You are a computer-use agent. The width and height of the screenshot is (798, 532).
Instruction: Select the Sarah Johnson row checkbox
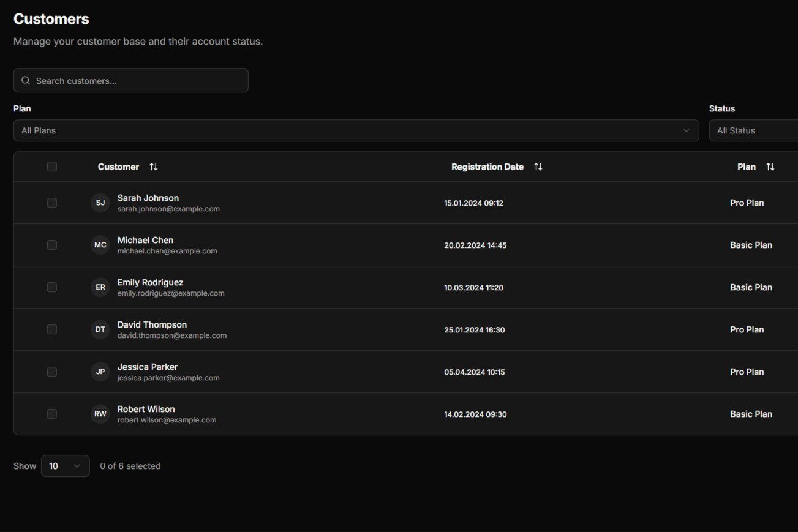point(52,203)
